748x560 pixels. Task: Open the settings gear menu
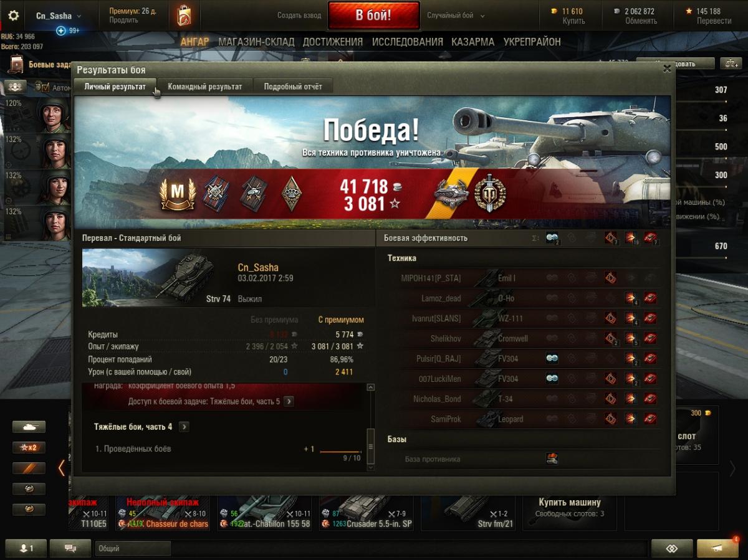[x=13, y=16]
